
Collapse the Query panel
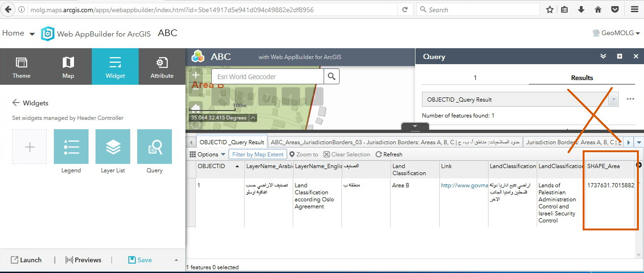[603, 56]
